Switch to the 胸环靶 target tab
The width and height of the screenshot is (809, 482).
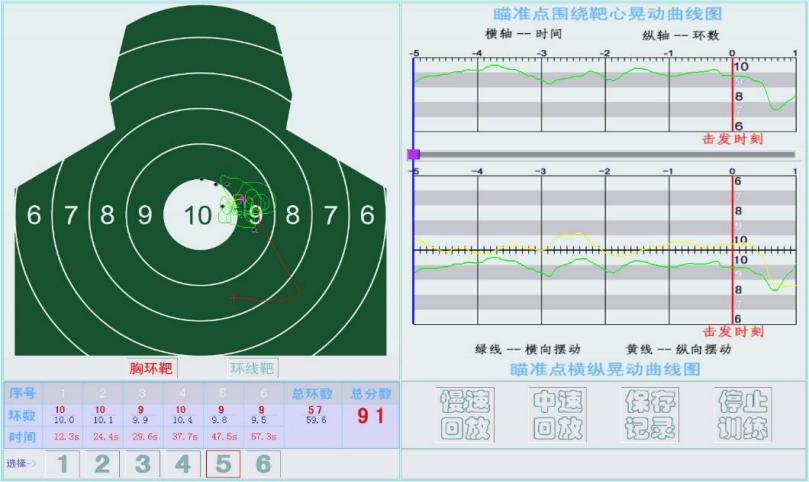(151, 368)
